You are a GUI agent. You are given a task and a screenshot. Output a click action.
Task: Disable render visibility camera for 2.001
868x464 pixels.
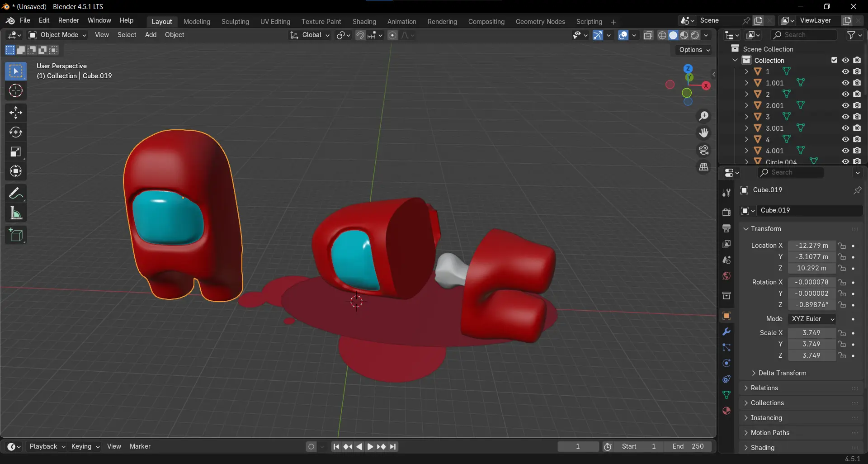click(858, 105)
